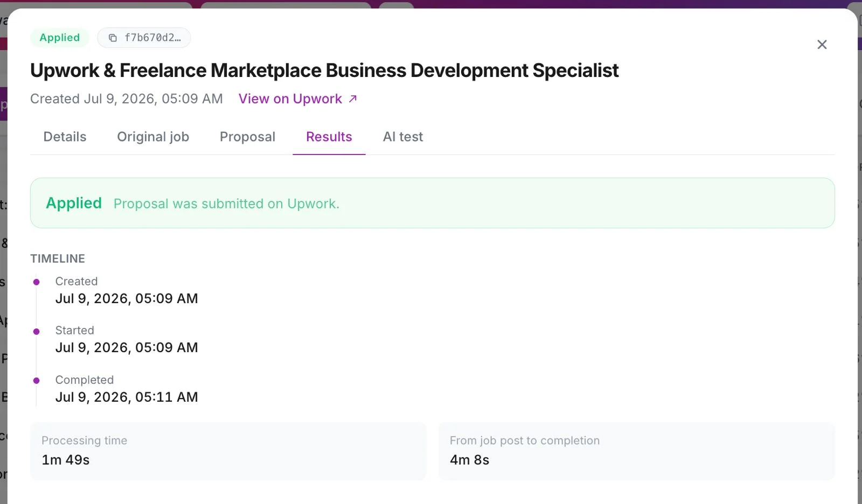Viewport: 862px width, 504px height.
Task: Click the TIMELINE section heading
Action: pos(58,258)
